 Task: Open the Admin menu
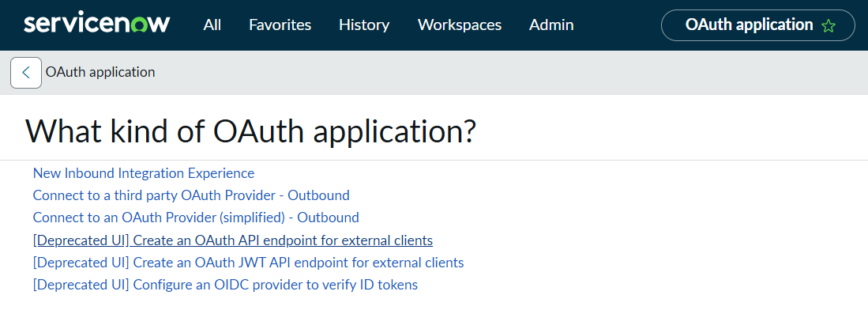point(551,25)
